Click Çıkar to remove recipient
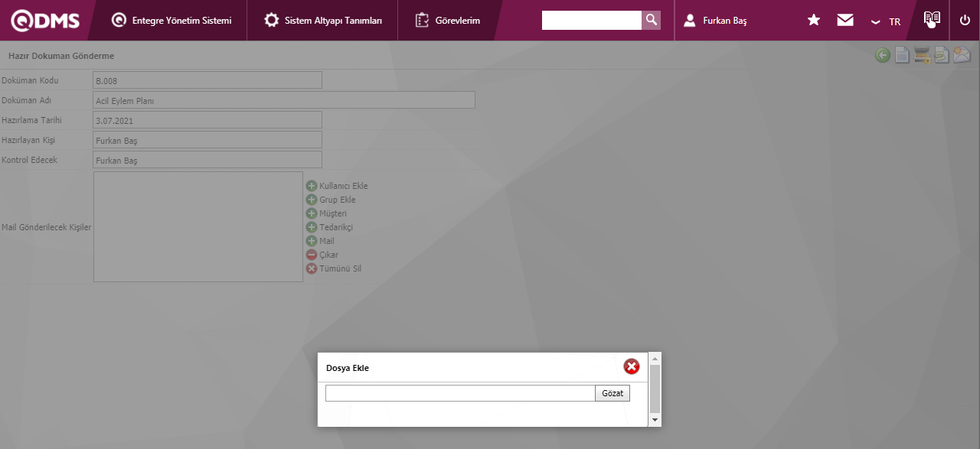980x449 pixels. [322, 255]
